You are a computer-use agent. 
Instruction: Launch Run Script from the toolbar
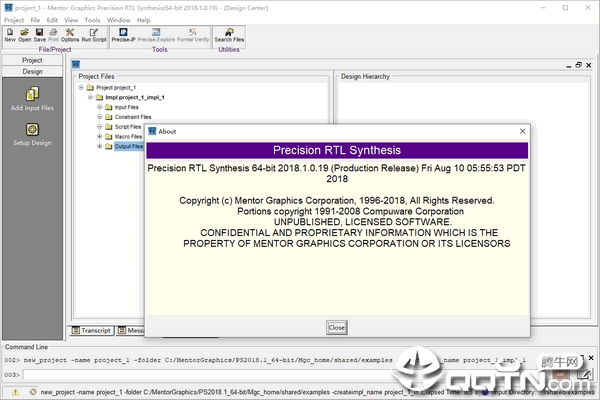(94, 35)
